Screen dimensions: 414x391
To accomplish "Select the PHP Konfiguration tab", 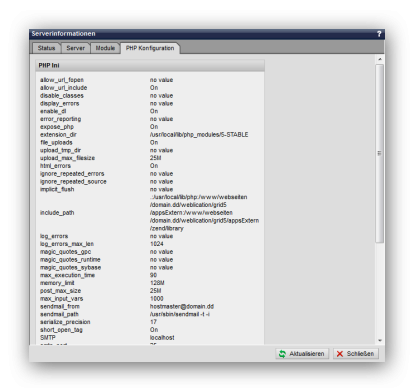I will [150, 48].
